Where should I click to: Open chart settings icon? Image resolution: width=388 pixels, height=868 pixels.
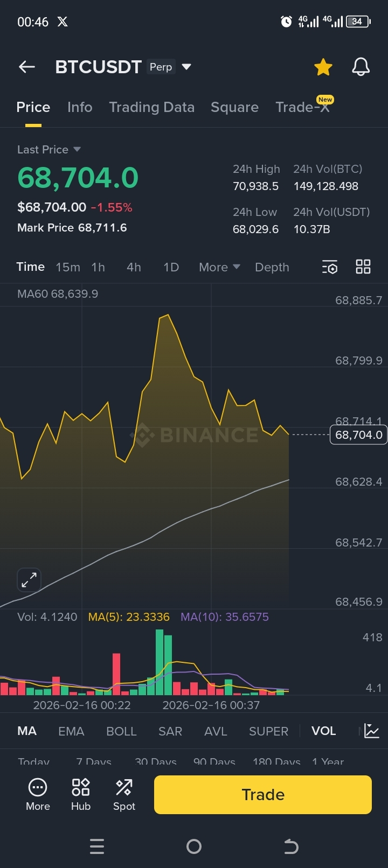pos(330,267)
